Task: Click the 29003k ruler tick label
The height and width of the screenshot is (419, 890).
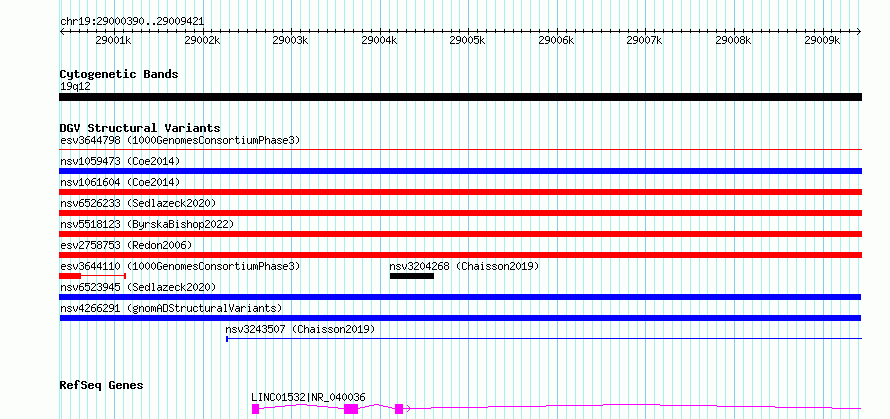Action: [x=291, y=41]
